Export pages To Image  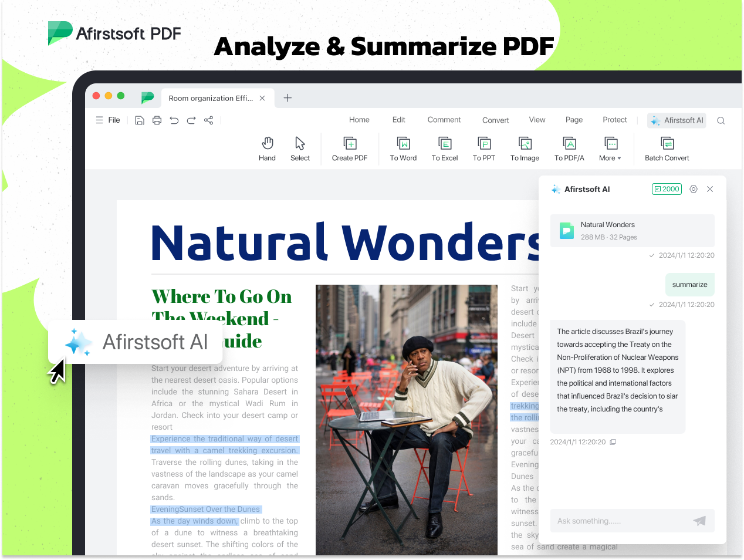(525, 149)
